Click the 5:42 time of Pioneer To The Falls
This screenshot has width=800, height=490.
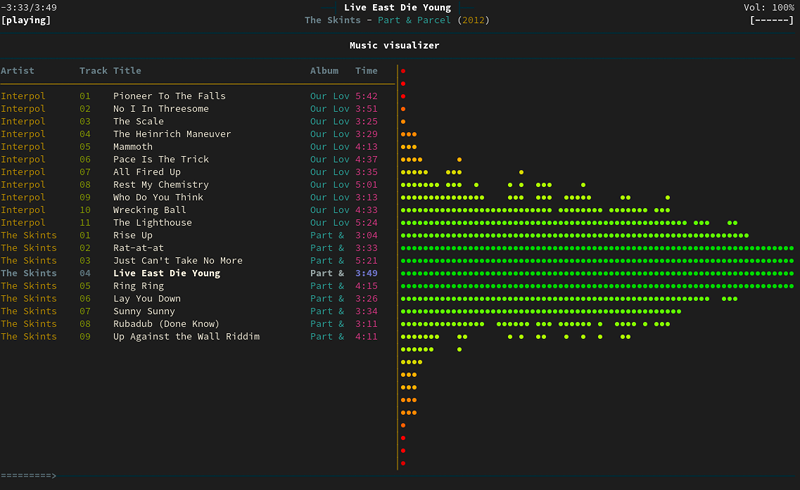pyautogui.click(x=366, y=96)
